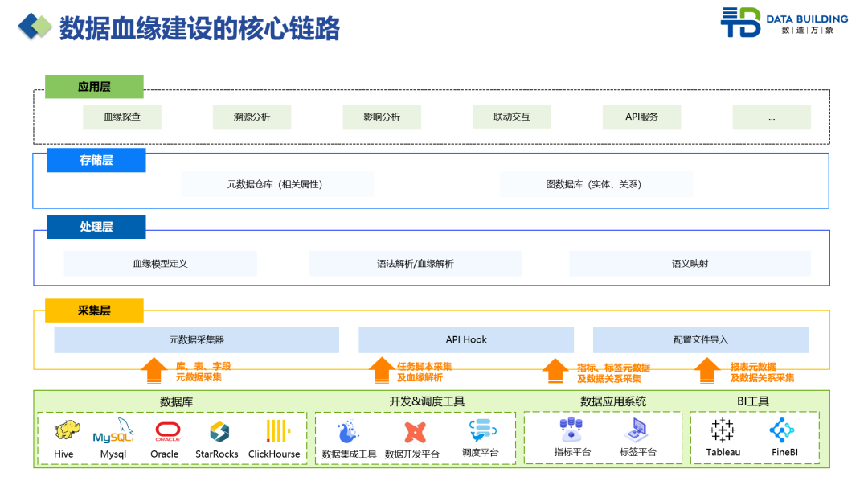Select the FineBI icon
This screenshot has height=477, width=868.
coord(781,431)
